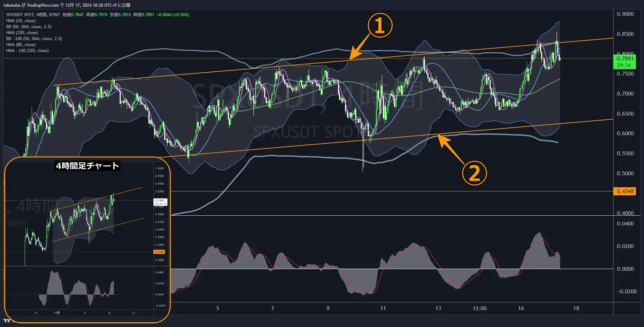Click the SPXUSDT SPOT, 1時間, BYBIT symbol legend

(x=33, y=15)
